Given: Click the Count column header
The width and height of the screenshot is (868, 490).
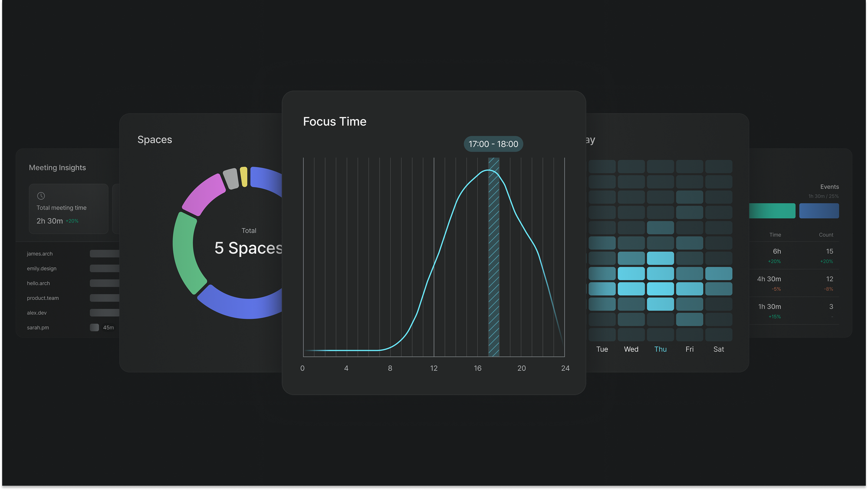Looking at the screenshot, I should 825,235.
